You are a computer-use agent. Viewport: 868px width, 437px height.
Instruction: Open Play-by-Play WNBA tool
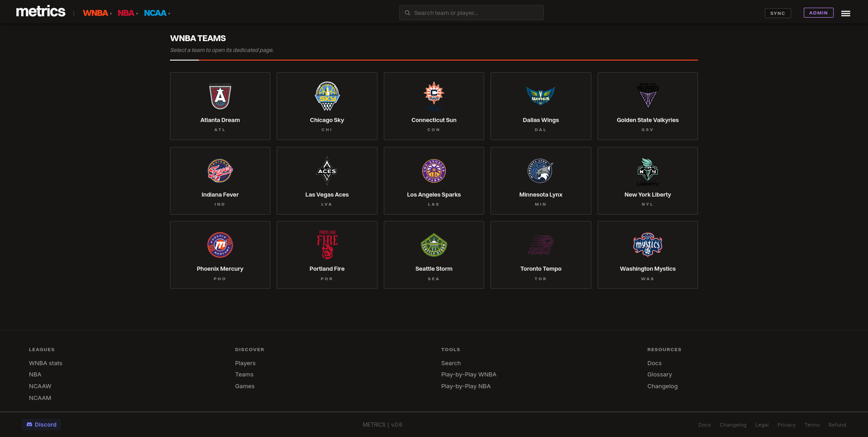click(469, 374)
